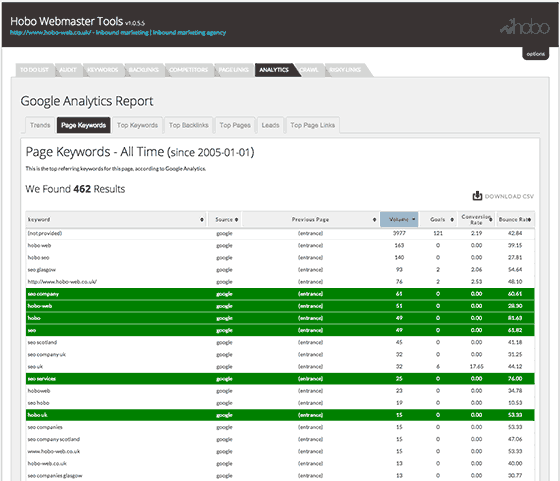Click the DOWNLOAD CSV text link
The height and width of the screenshot is (481, 560).
509,196
